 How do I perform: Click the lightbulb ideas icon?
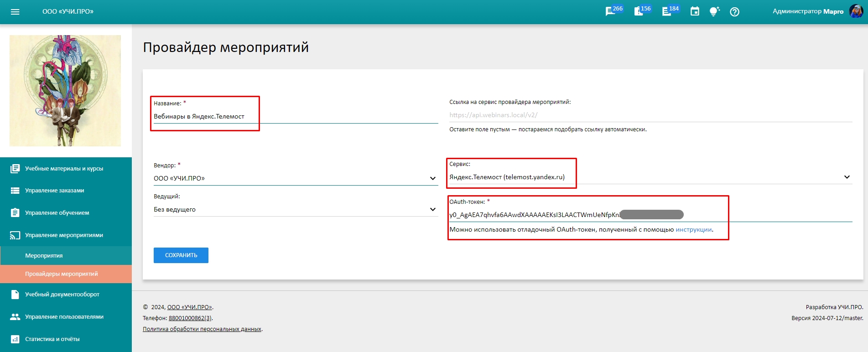[x=714, y=12]
